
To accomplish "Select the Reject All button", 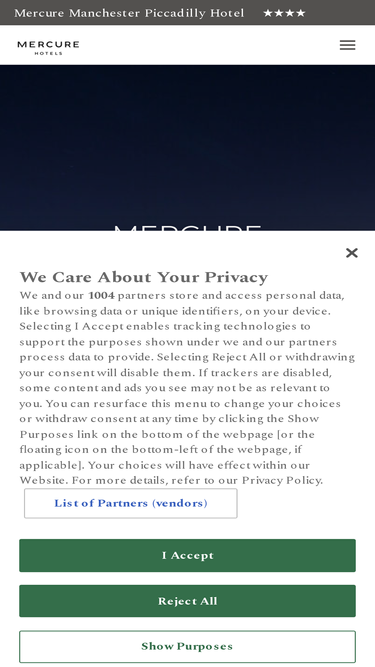I will pos(187,601).
